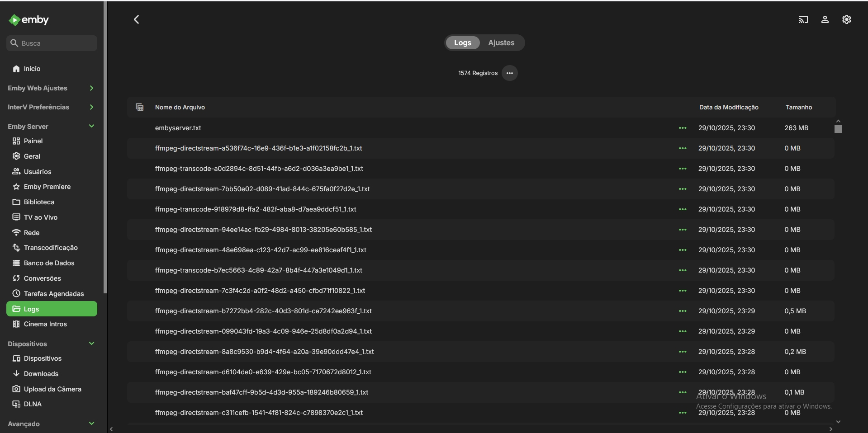
Task: Collapse the Avançado section
Action: 52,424
